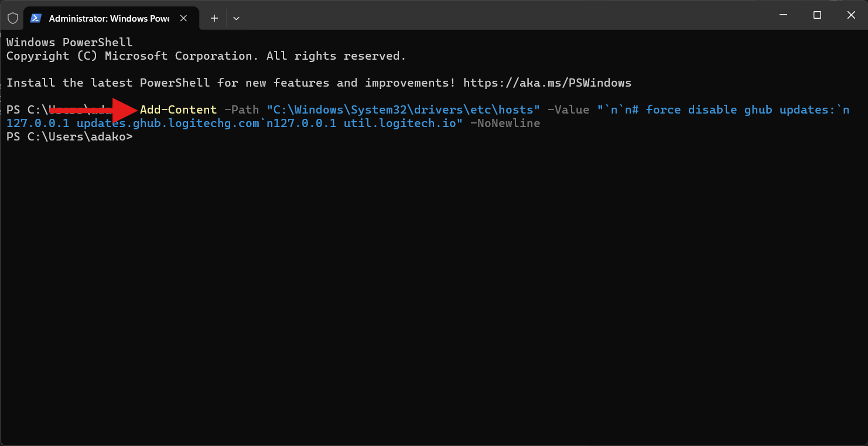Screen dimensions: 868x446
Task: Click the Add-Content cmdlet text
Action: tap(179, 109)
